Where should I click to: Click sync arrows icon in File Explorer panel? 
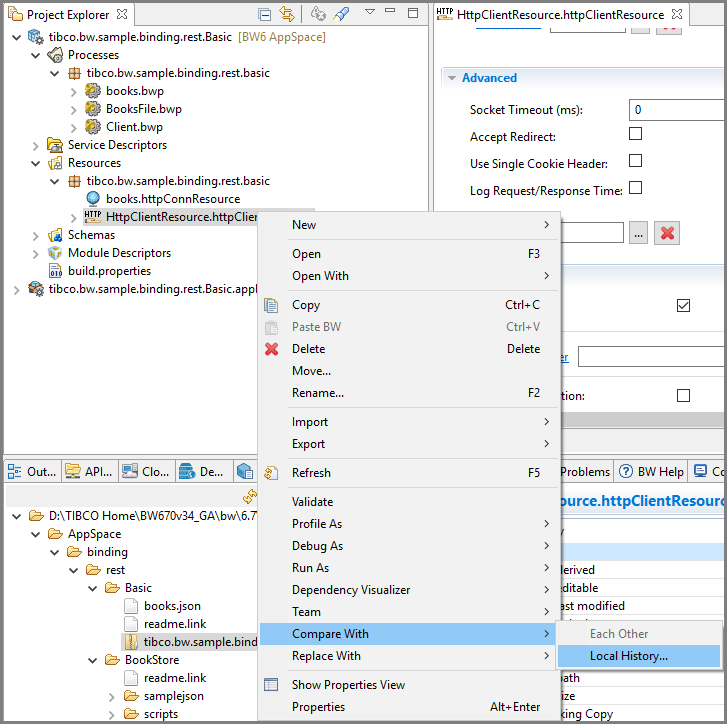(x=249, y=496)
